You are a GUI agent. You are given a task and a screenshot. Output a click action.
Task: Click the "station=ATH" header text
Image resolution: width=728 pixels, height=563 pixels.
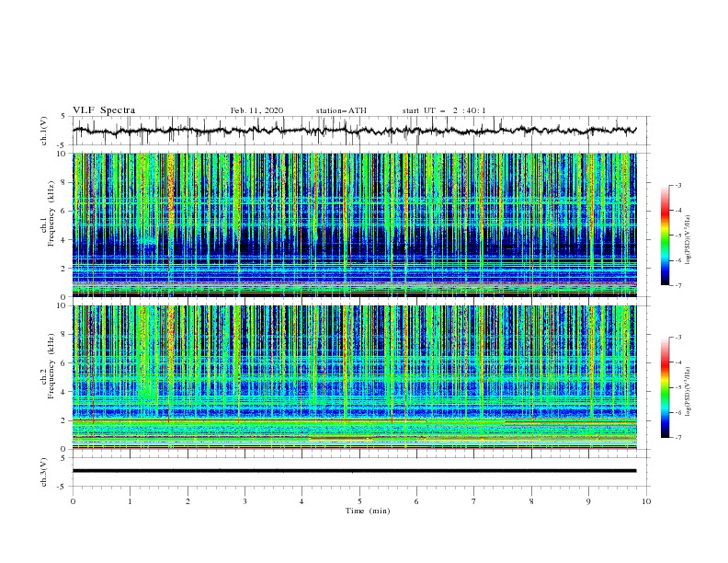[341, 110]
